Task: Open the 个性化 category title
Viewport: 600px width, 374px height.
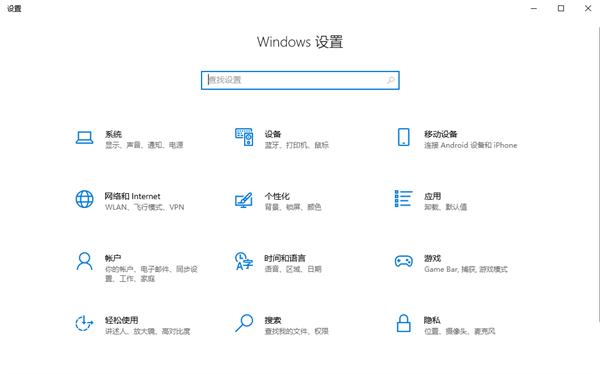Action: 277,196
